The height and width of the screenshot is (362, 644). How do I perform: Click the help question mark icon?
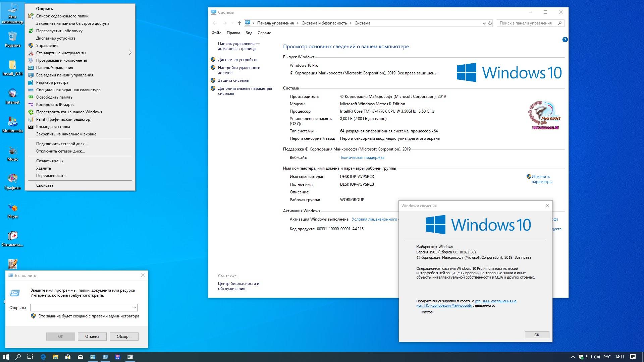tap(565, 40)
